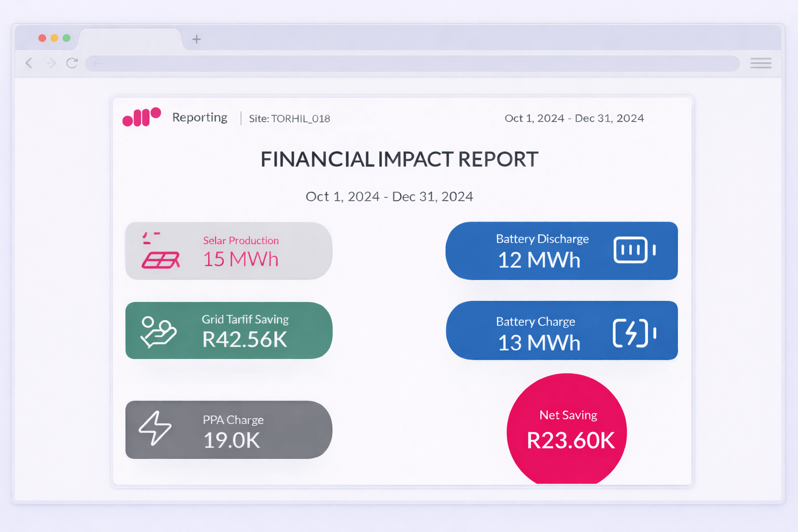Go forward using browser forward arrow

[51, 63]
